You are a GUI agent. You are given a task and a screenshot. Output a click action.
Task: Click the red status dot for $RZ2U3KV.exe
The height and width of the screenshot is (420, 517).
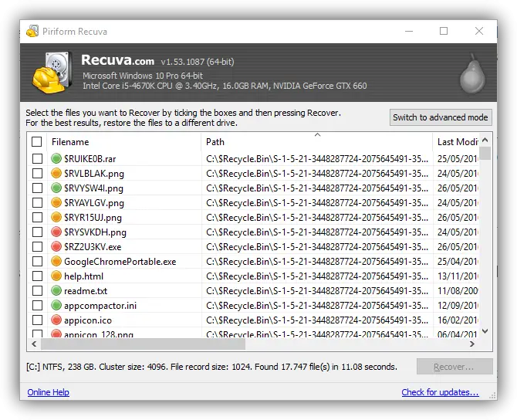tap(56, 247)
